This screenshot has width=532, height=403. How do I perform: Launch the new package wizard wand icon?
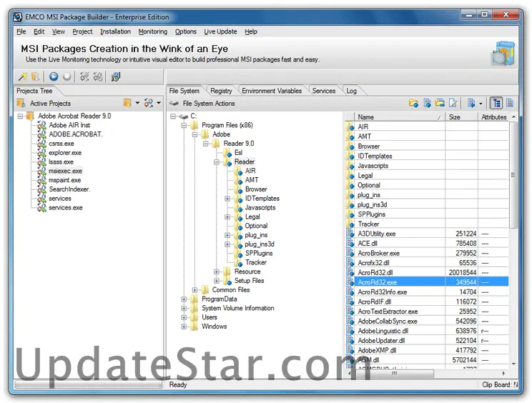(x=23, y=77)
